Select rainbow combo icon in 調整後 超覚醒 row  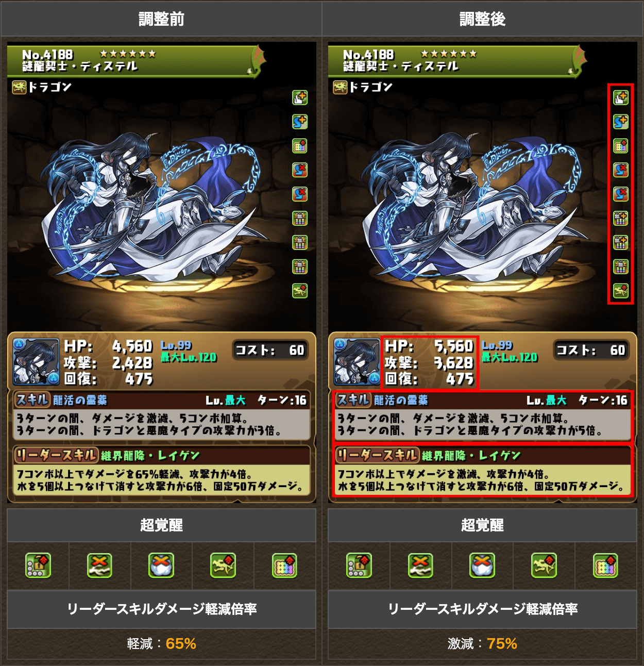(x=605, y=565)
